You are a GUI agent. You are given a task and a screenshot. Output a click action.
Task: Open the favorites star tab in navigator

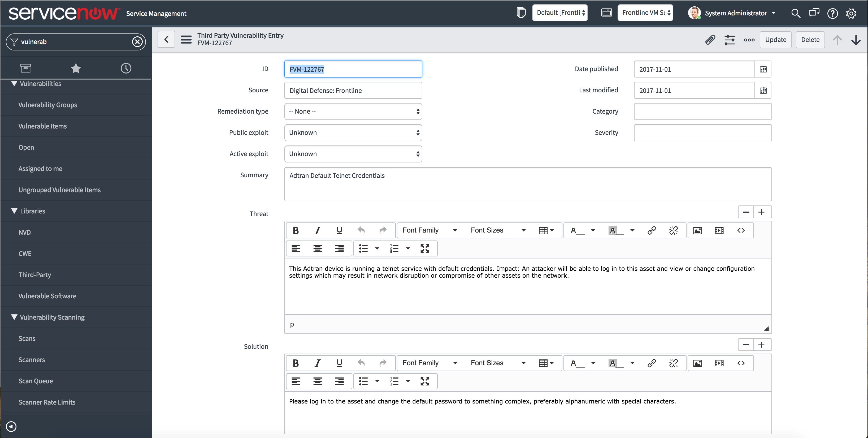coord(76,68)
